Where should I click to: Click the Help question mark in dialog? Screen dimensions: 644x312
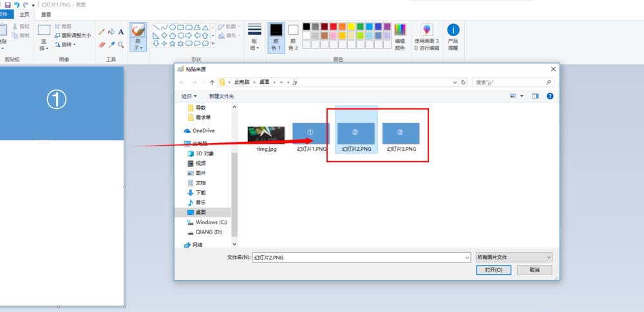[x=550, y=96]
